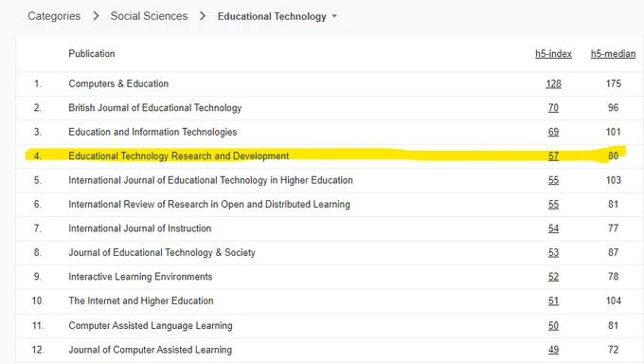Select h5-median value 103
The image size is (644, 364).
(613, 180)
